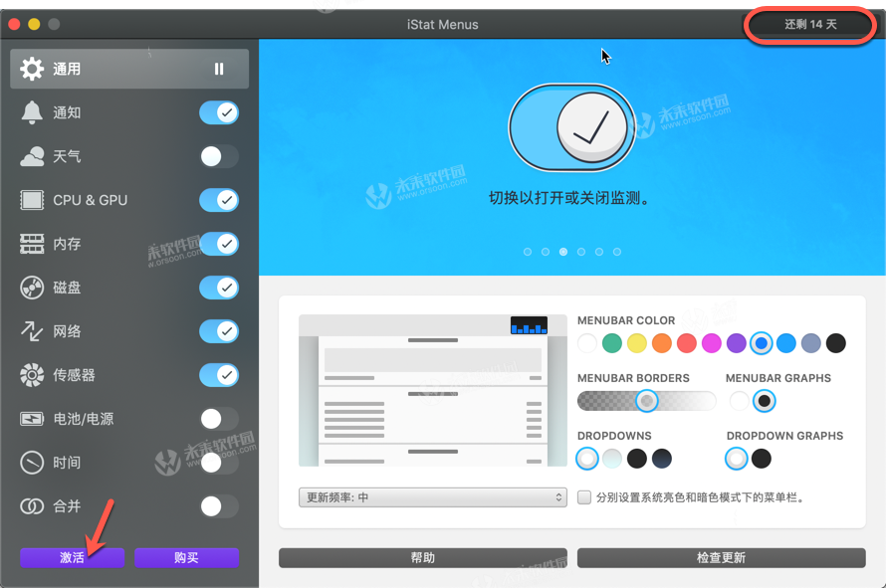
Task: Select black DROPDOWN GRAPHS option
Action: point(762,459)
